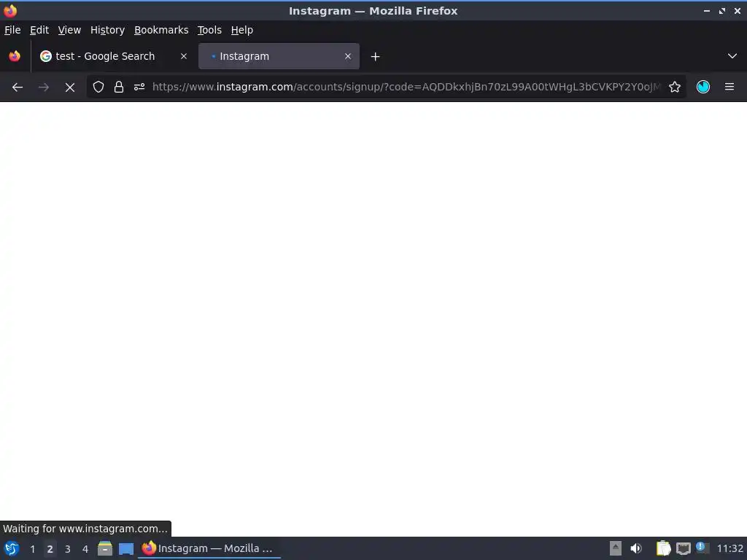This screenshot has width=747, height=560.
Task: Open the History menu
Action: [x=108, y=30]
